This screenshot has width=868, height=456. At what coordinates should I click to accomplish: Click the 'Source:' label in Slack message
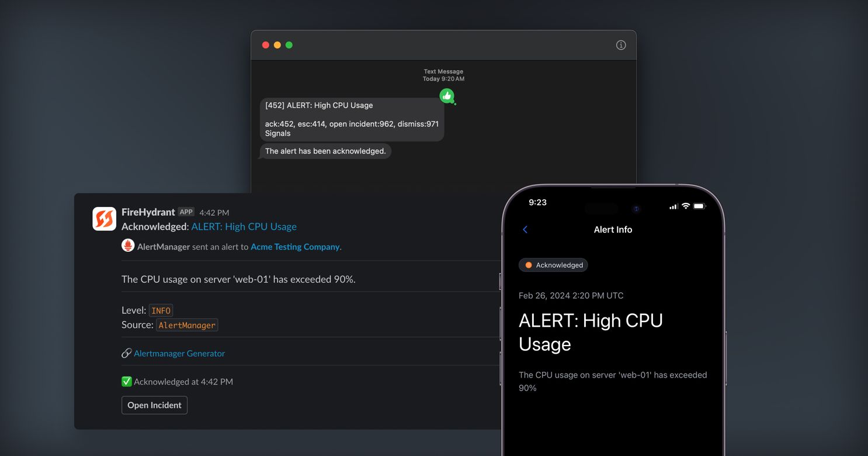[137, 325]
